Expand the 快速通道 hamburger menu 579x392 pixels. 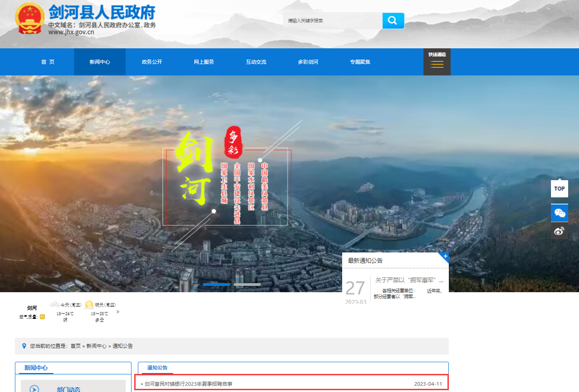click(437, 64)
